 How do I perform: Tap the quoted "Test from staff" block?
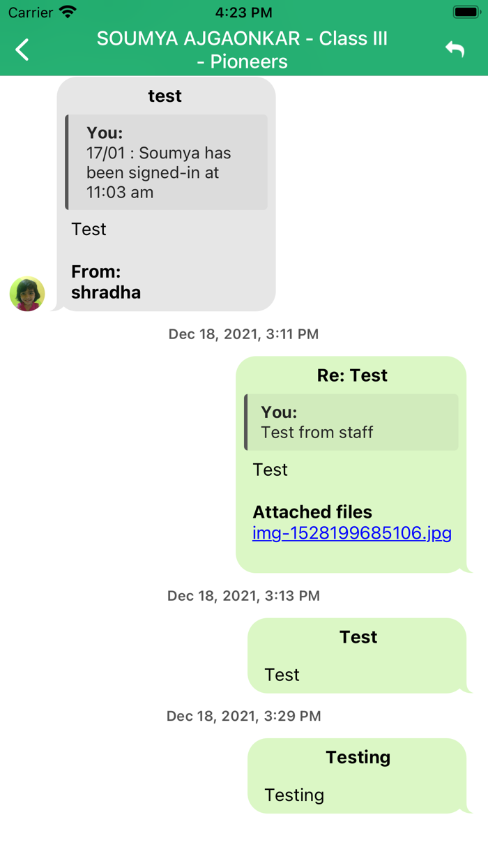click(x=351, y=422)
